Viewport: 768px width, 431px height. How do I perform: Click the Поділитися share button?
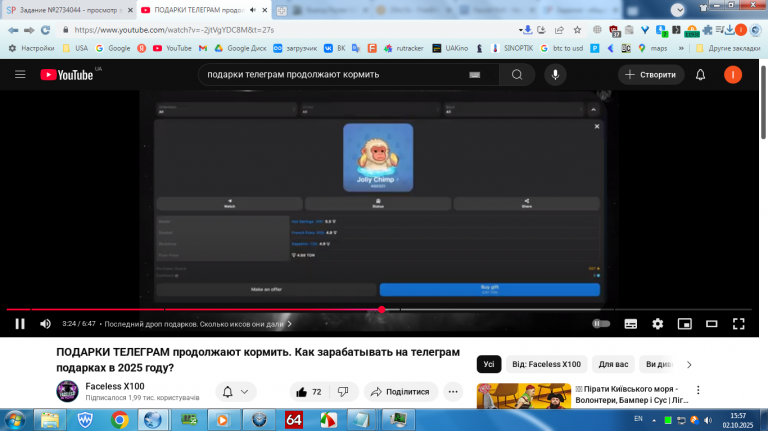point(401,392)
